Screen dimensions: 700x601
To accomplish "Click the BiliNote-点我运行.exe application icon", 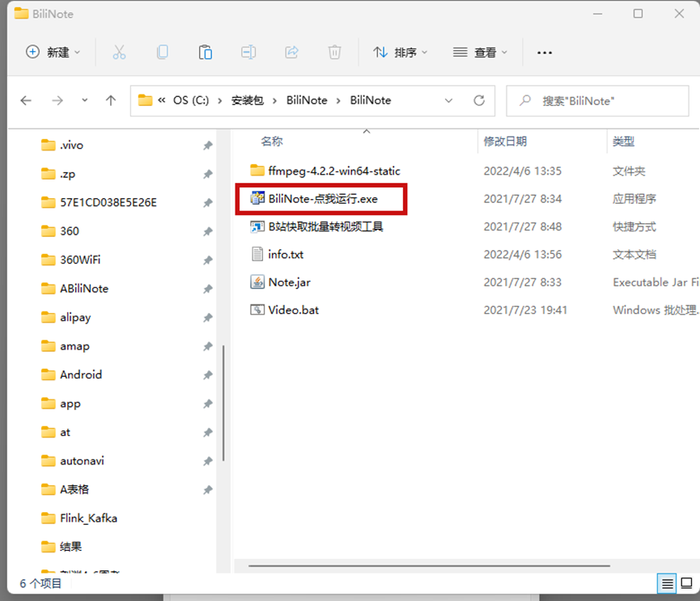I will click(x=257, y=198).
